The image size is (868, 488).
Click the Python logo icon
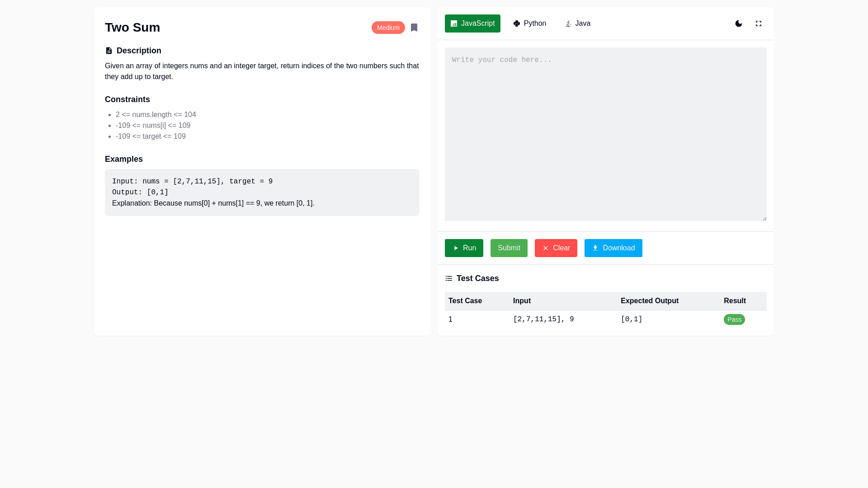click(516, 23)
